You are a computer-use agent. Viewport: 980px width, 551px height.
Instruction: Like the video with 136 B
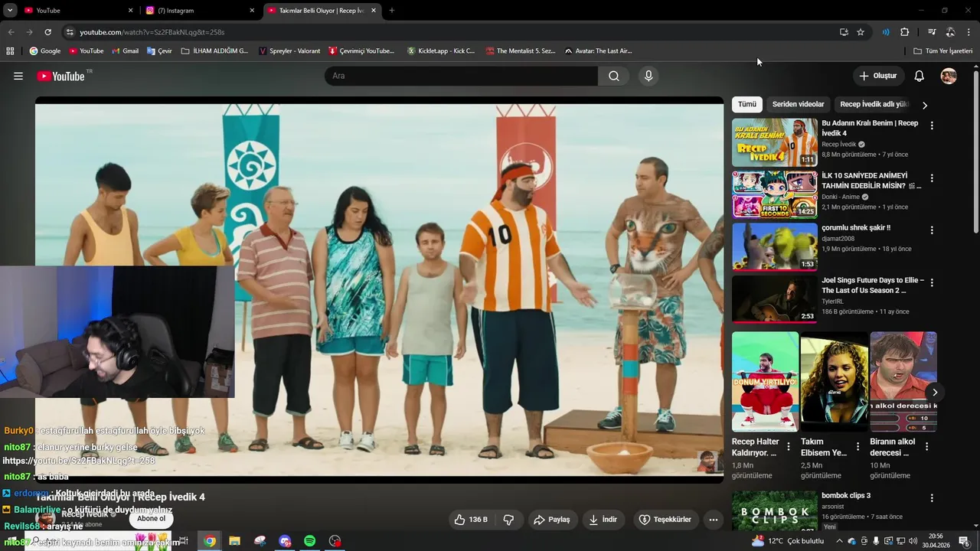471,520
